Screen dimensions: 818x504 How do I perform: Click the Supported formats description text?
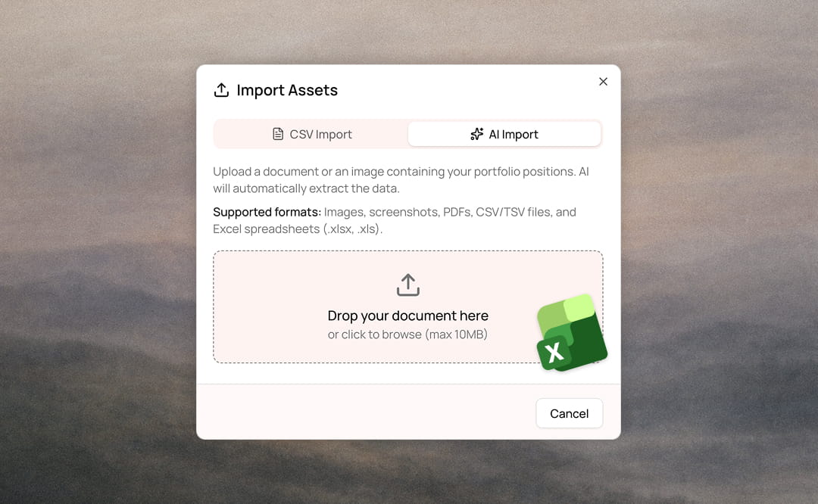coord(394,219)
